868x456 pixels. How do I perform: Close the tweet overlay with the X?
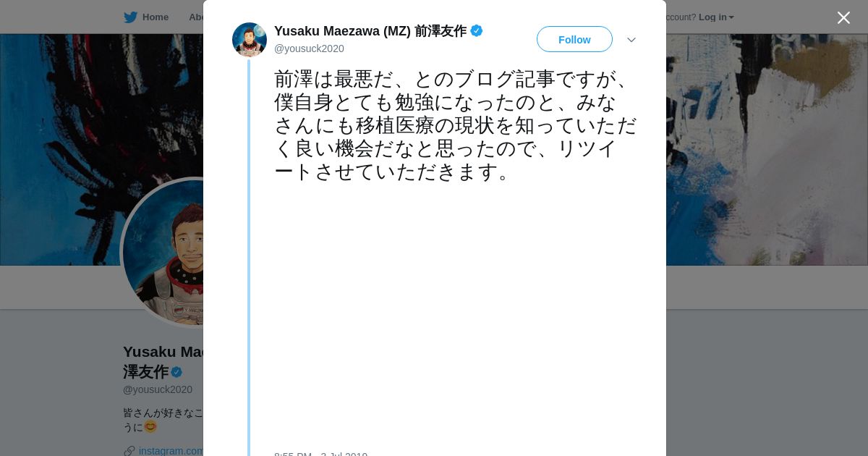[x=843, y=17]
